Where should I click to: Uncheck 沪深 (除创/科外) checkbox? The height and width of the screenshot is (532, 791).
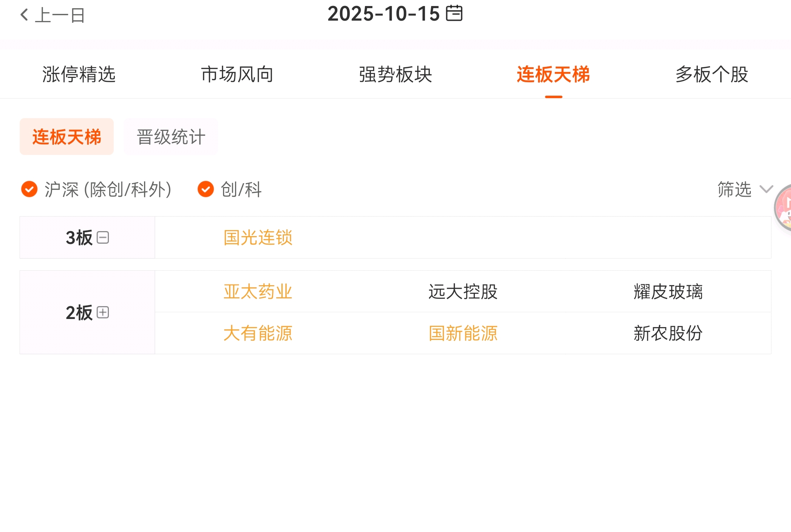(29, 189)
